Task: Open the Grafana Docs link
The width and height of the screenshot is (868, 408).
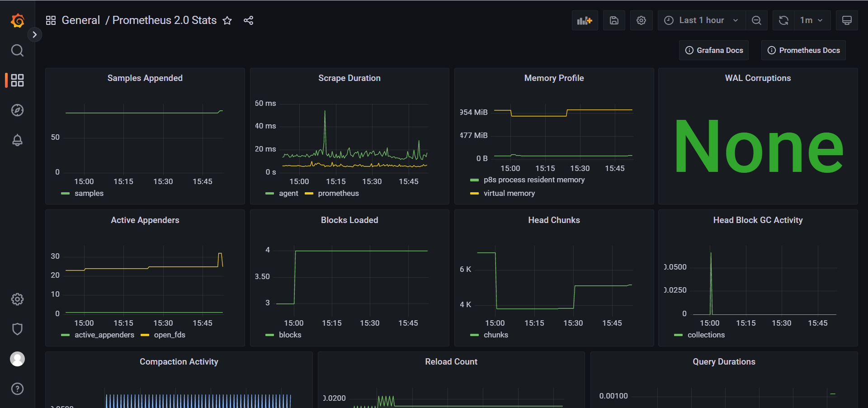Action: [x=714, y=50]
